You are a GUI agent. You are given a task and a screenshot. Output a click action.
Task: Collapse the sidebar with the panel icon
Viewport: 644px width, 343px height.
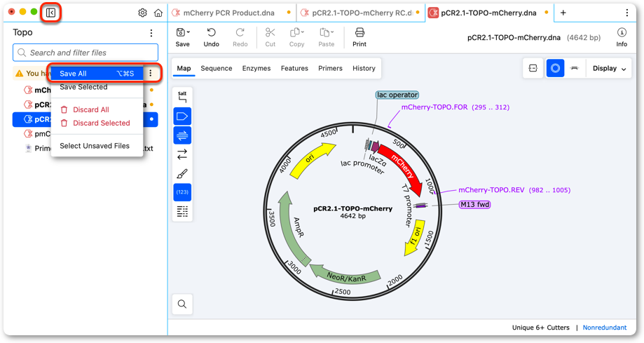tap(51, 13)
